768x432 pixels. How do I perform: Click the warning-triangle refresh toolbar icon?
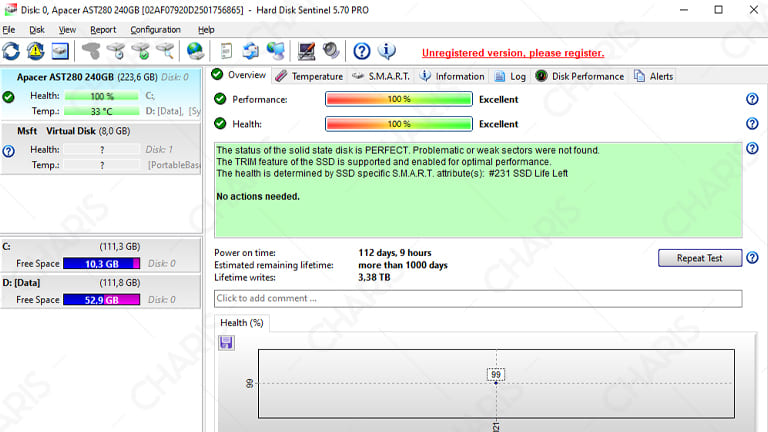pos(35,51)
